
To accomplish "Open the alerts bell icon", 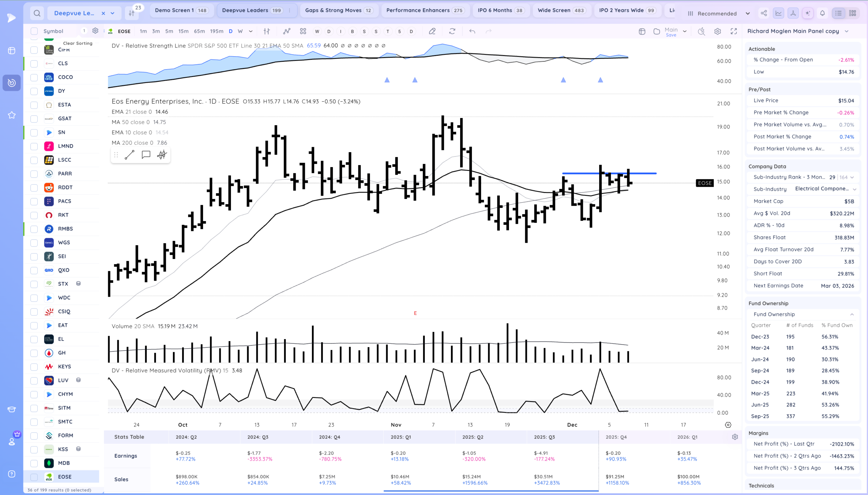I will click(x=822, y=13).
